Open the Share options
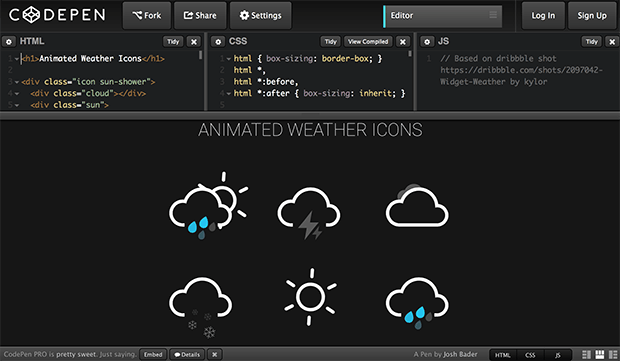620x361 pixels. (x=200, y=15)
